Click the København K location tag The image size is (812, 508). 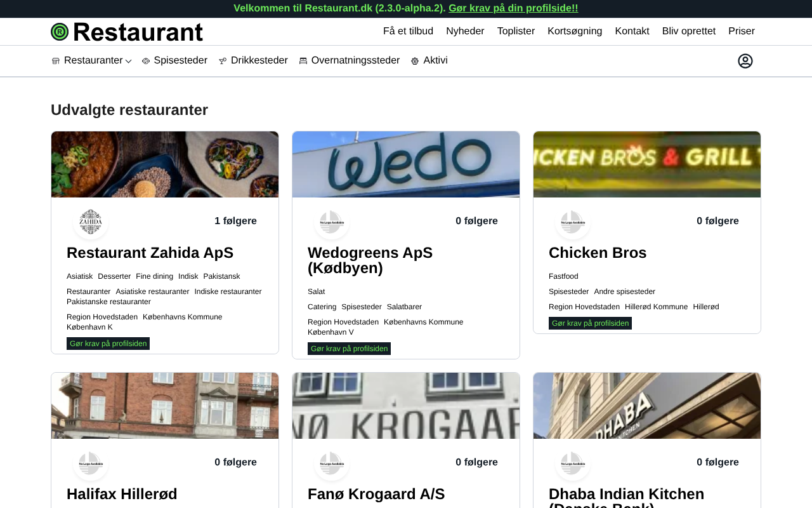[89, 327]
